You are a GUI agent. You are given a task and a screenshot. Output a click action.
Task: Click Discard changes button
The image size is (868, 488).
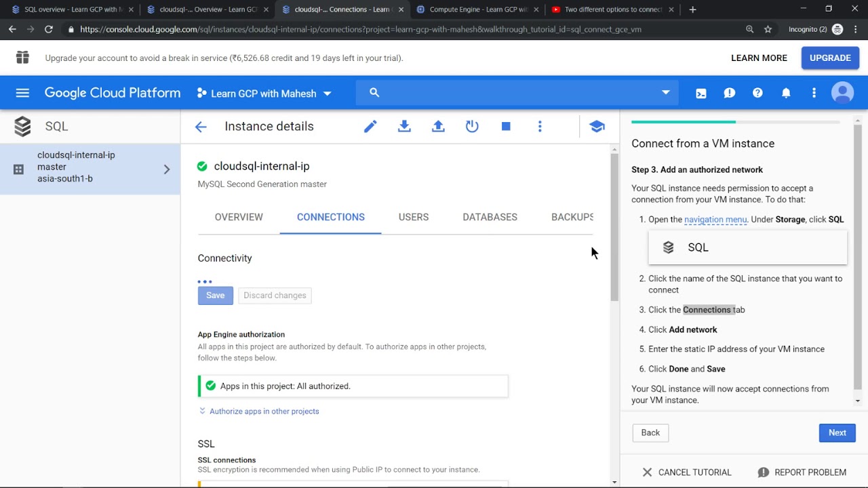coord(275,296)
